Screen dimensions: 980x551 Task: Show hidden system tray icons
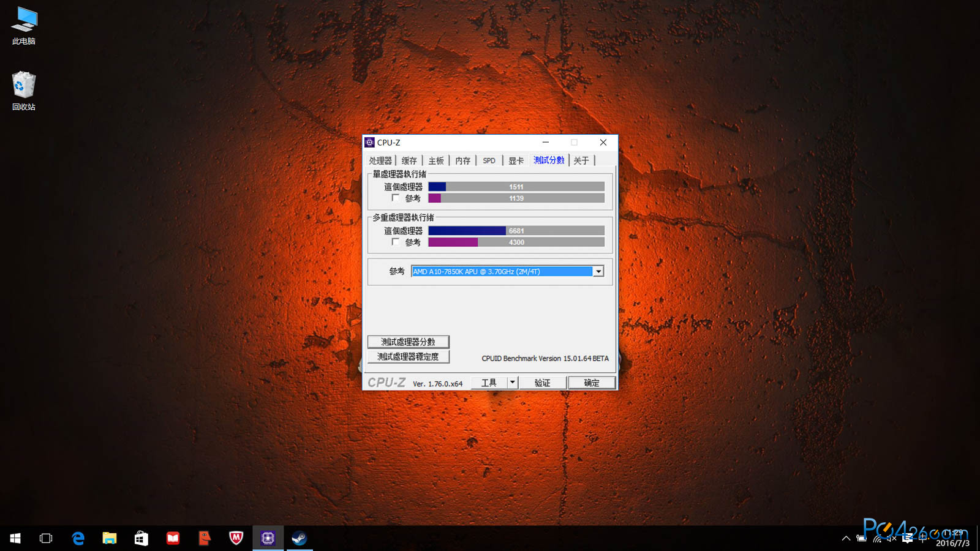pyautogui.click(x=846, y=538)
